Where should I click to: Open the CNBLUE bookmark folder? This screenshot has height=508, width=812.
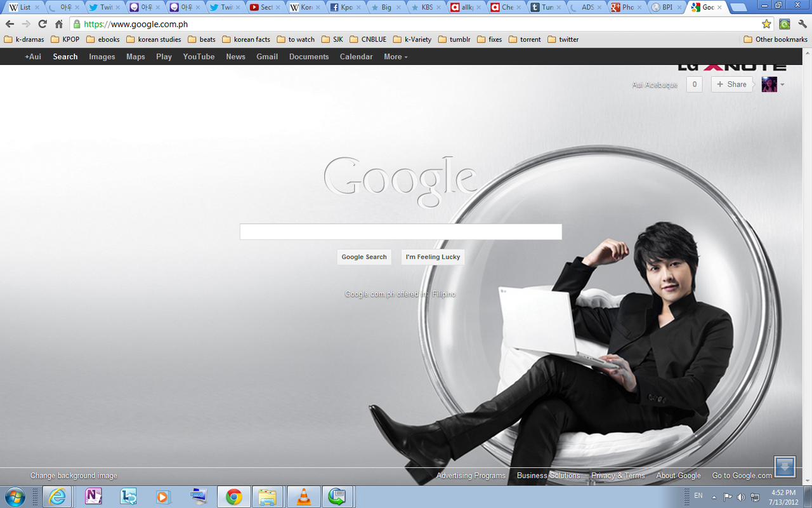368,39
